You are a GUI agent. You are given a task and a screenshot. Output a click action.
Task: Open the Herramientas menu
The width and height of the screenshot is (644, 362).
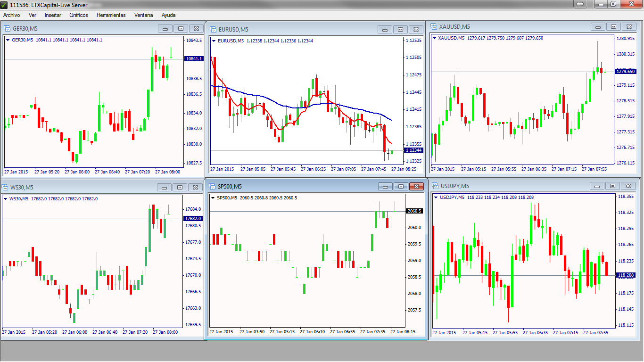coord(111,15)
